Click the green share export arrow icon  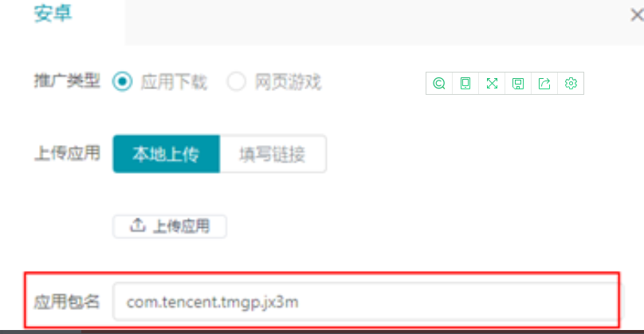click(x=544, y=84)
